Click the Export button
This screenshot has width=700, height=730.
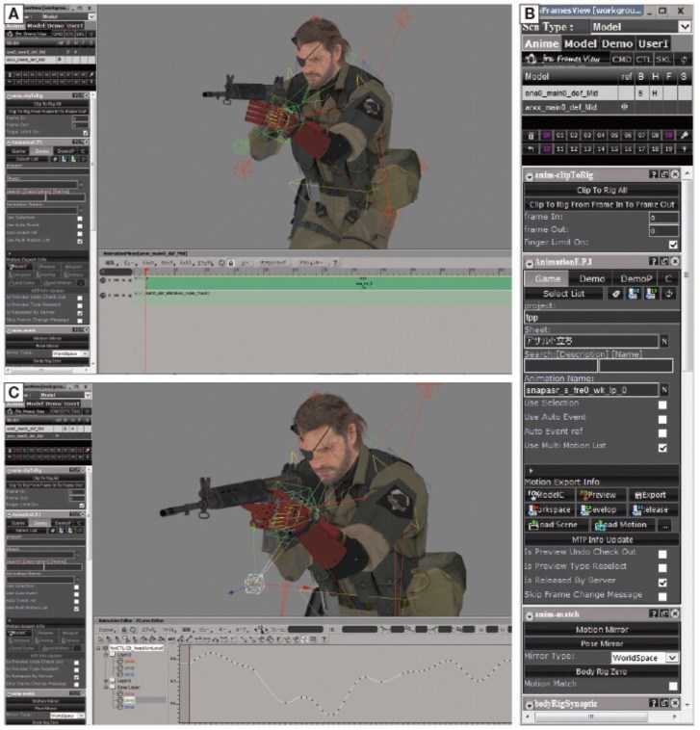pyautogui.click(x=653, y=495)
